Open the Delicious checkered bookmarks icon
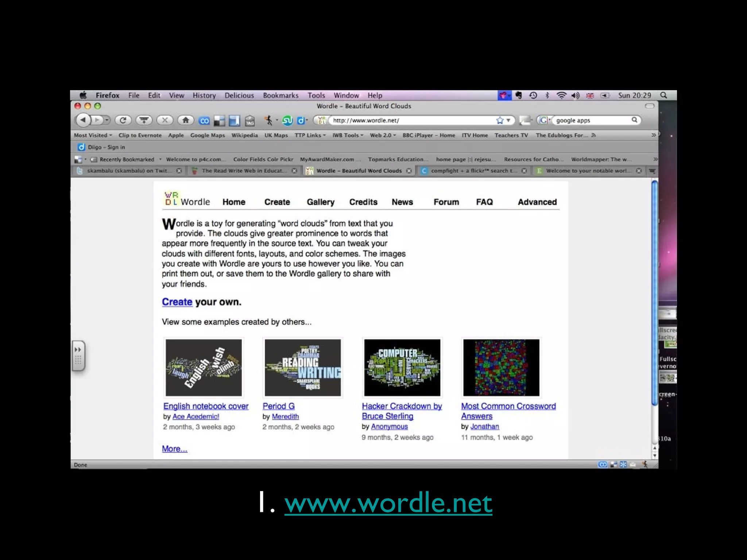Screen dimensions: 747x560 [x=219, y=121]
